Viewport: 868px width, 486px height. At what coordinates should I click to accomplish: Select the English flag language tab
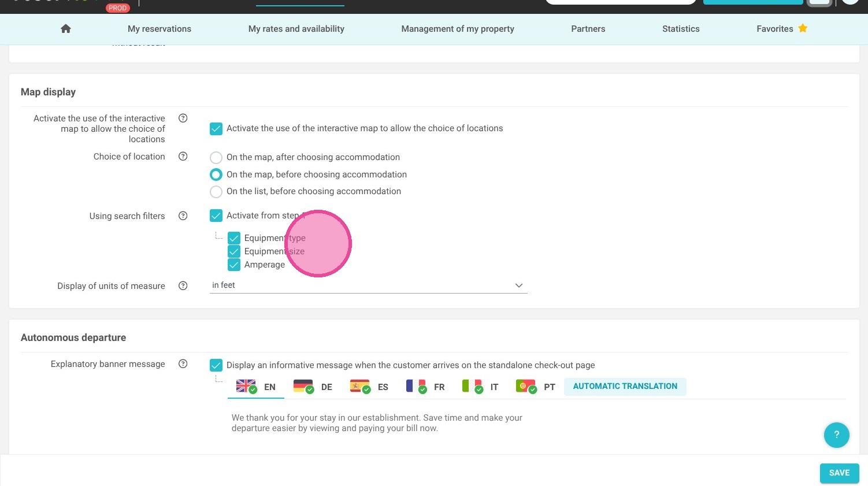[x=256, y=387]
